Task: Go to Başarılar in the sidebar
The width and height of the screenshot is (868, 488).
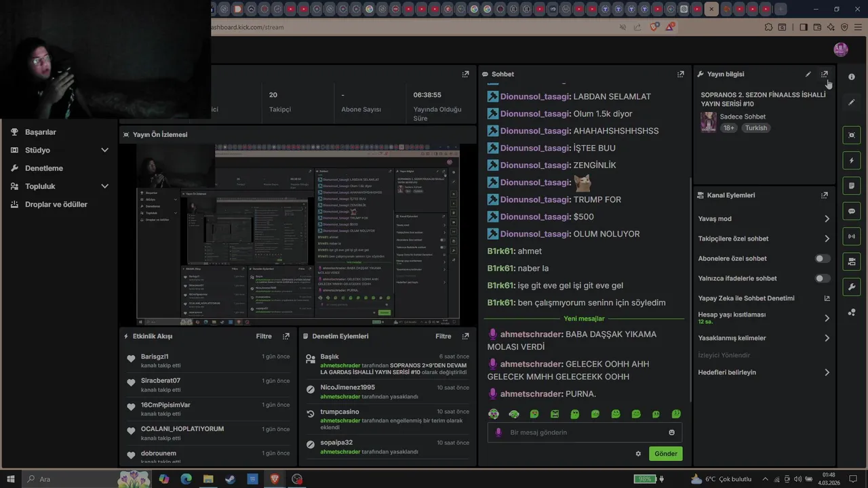Action: pos(41,132)
